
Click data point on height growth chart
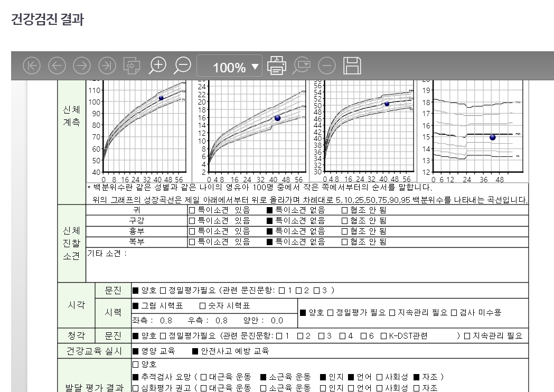(x=161, y=98)
